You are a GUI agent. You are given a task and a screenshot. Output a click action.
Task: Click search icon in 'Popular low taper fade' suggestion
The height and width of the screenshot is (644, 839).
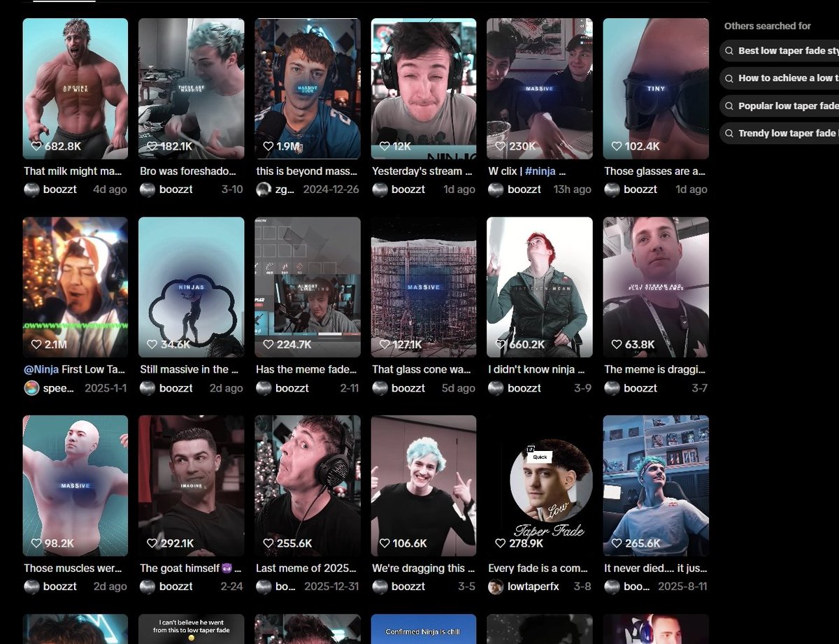[x=729, y=106]
